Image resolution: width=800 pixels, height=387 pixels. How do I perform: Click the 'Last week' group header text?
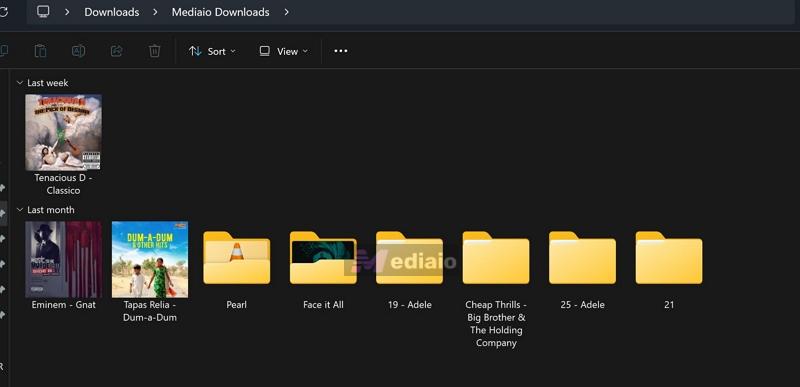pyautogui.click(x=47, y=83)
